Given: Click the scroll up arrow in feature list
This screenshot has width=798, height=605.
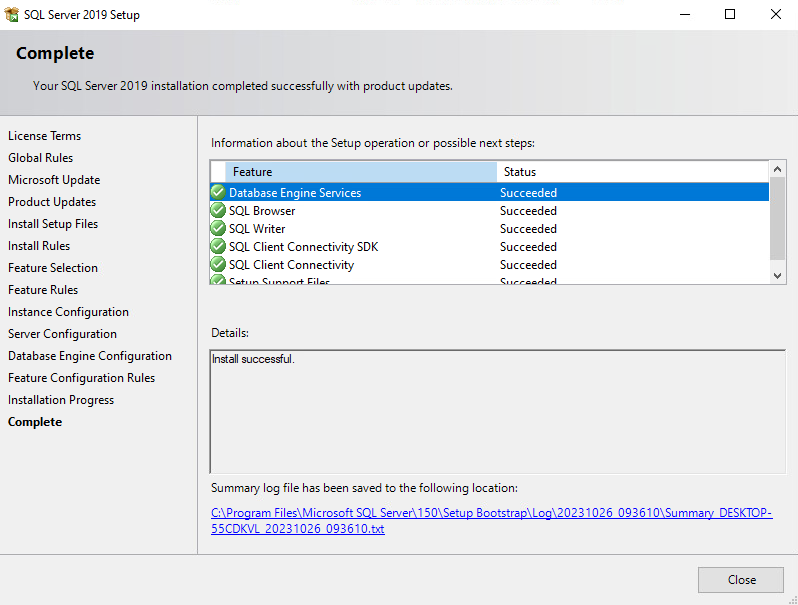Looking at the screenshot, I should 777,169.
